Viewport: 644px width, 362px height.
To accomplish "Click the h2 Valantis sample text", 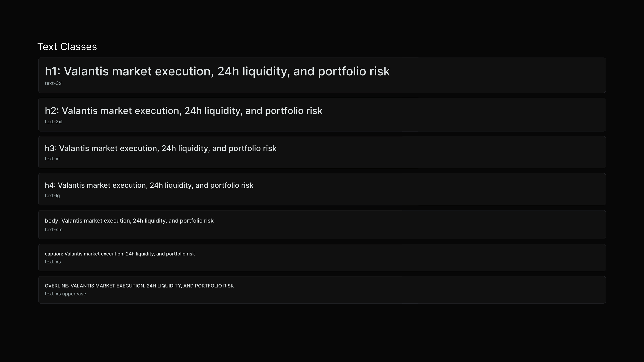I will tap(184, 111).
